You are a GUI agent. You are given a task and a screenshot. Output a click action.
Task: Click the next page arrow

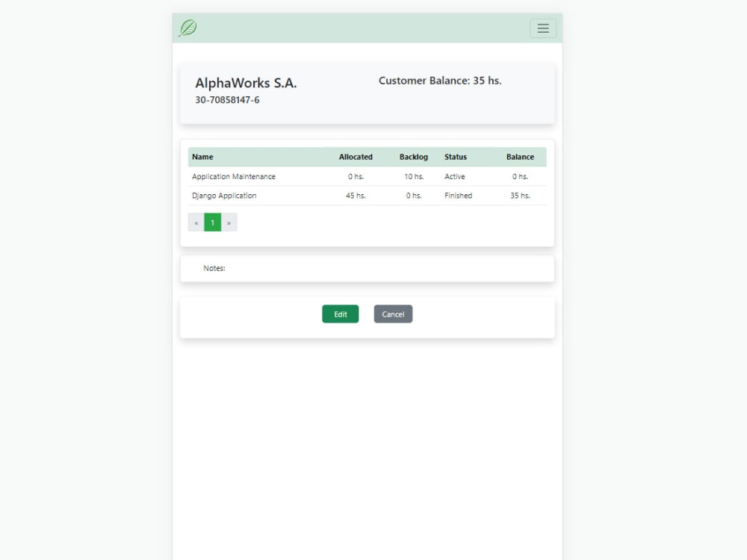tap(229, 222)
